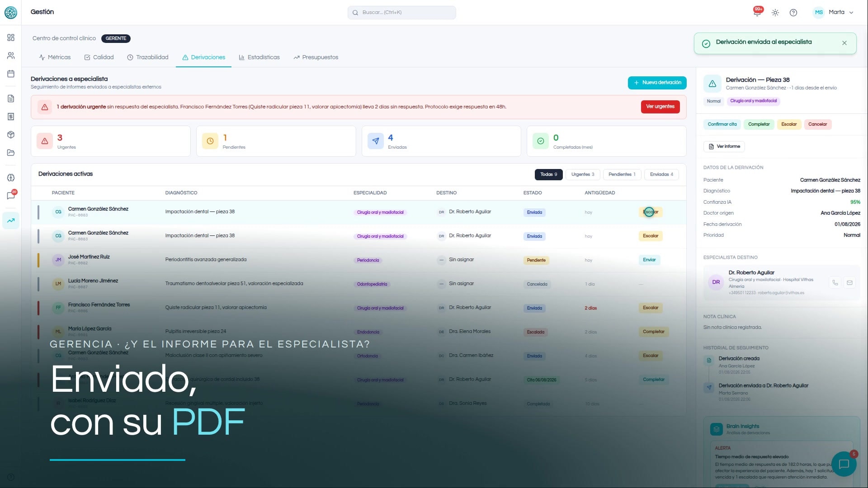Switch to the Trazabilidad tab
Viewport: 868px width, 488px height.
[x=148, y=57]
